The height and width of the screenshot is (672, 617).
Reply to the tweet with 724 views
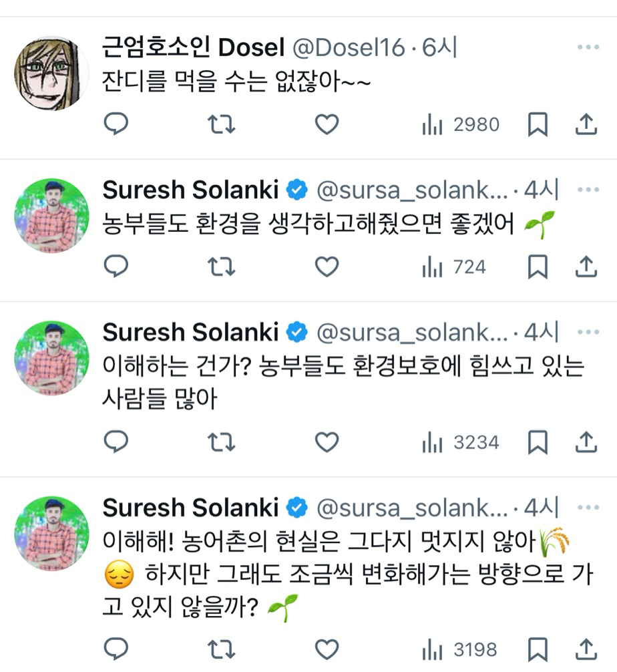pos(117,267)
